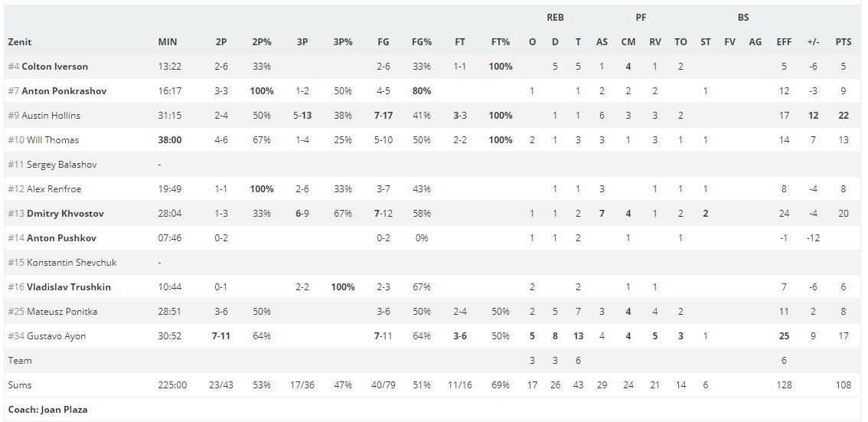Click the Sums row total points 108
Image resolution: width=868 pixels, height=422 pixels.
click(844, 385)
